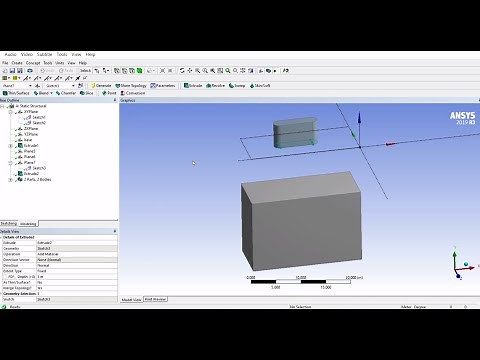This screenshot has width=480, height=360.
Task: Select Extrude2 in the tree
Action: click(31, 174)
